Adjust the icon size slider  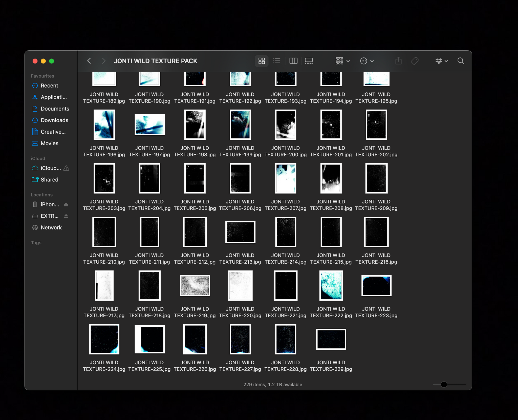(444, 385)
